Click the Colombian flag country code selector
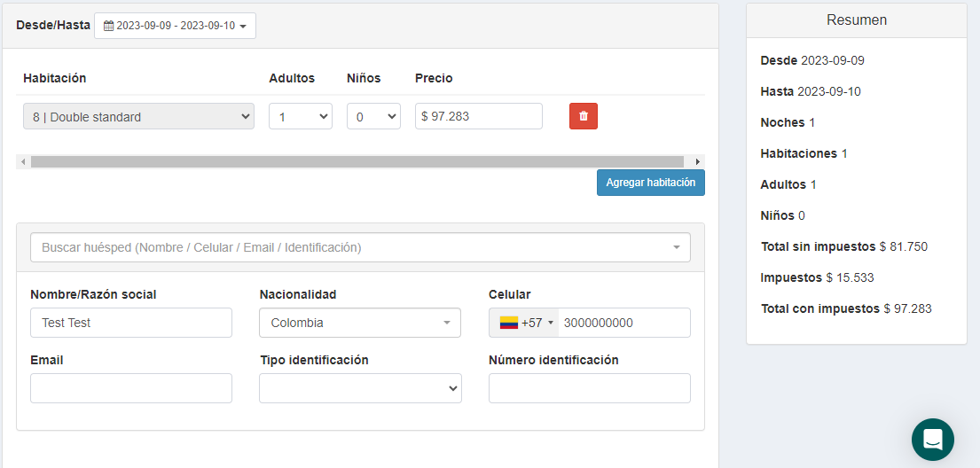980x468 pixels. point(524,323)
